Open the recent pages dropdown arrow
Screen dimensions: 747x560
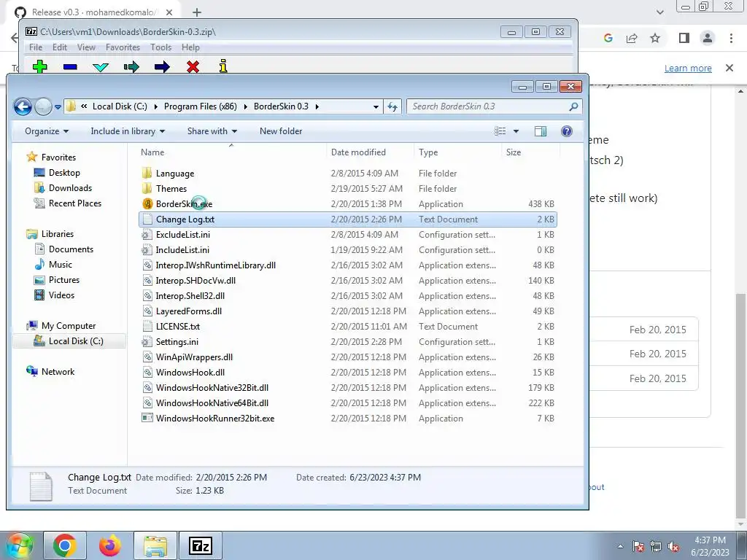coord(58,107)
